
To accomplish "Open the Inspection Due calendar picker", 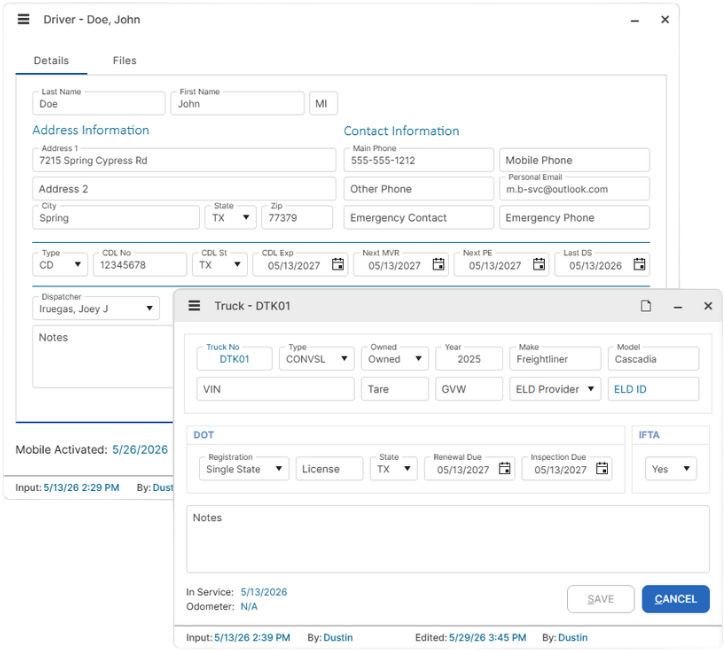I will point(602,469).
